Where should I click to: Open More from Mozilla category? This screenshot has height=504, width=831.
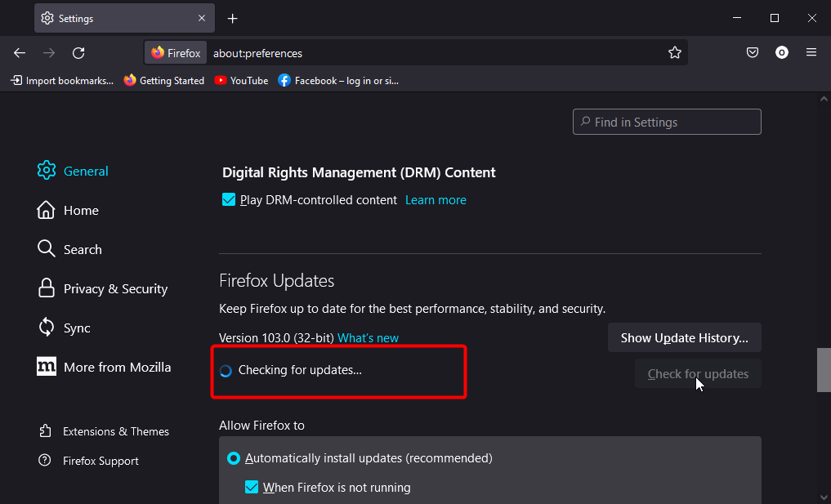coord(104,368)
